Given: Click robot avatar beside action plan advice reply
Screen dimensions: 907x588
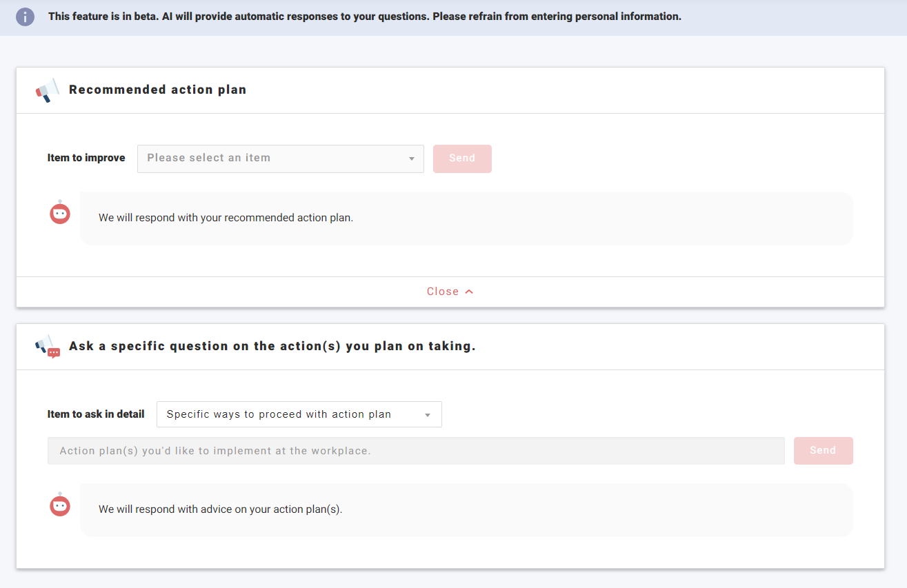Looking at the screenshot, I should (x=60, y=505).
